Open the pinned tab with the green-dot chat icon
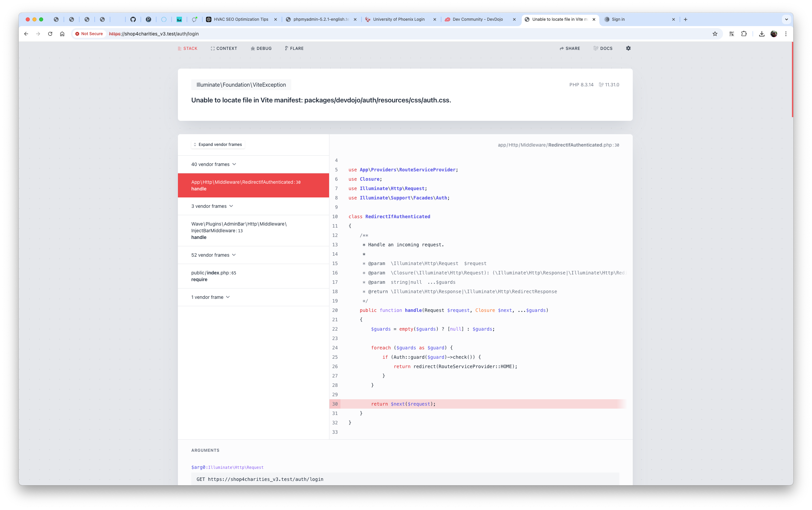Image resolution: width=812 pixels, height=510 pixels. tap(195, 19)
